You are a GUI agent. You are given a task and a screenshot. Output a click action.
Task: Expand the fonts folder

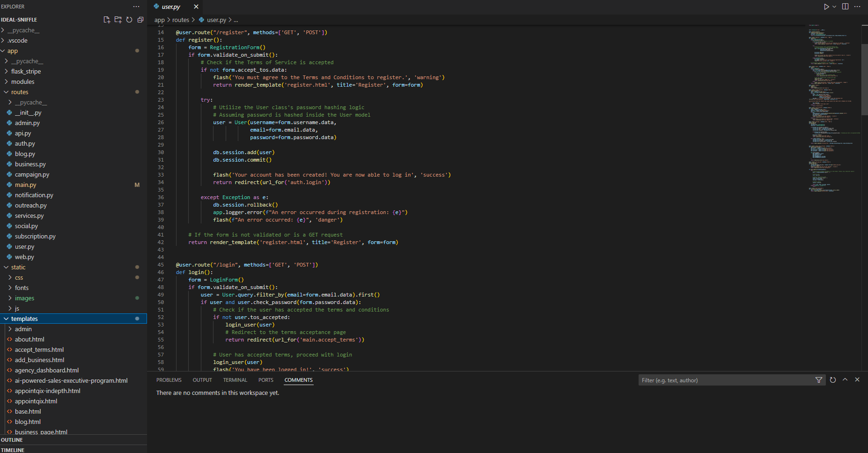[x=74, y=288]
